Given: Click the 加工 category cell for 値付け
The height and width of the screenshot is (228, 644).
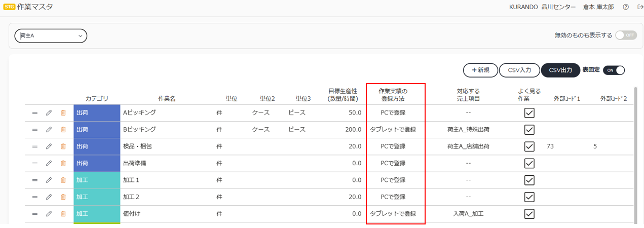Looking at the screenshot, I should [x=97, y=214].
